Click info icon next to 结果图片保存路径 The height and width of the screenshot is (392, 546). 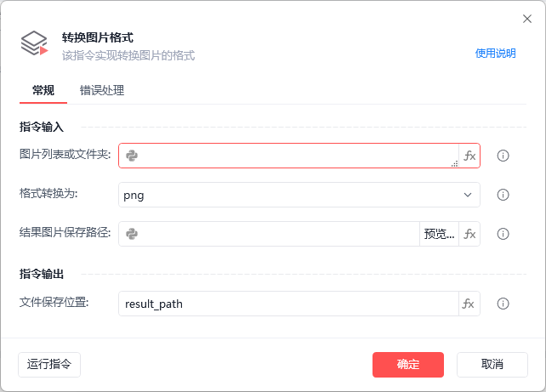(x=503, y=234)
